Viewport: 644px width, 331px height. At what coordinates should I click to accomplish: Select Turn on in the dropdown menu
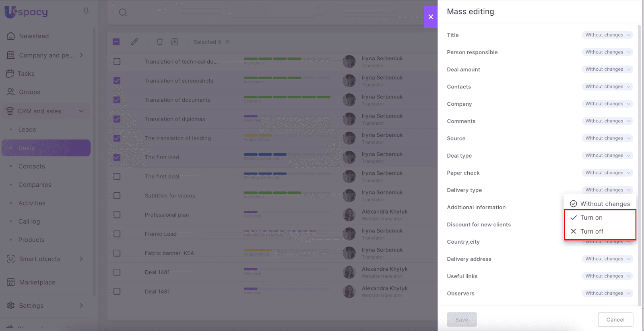591,218
